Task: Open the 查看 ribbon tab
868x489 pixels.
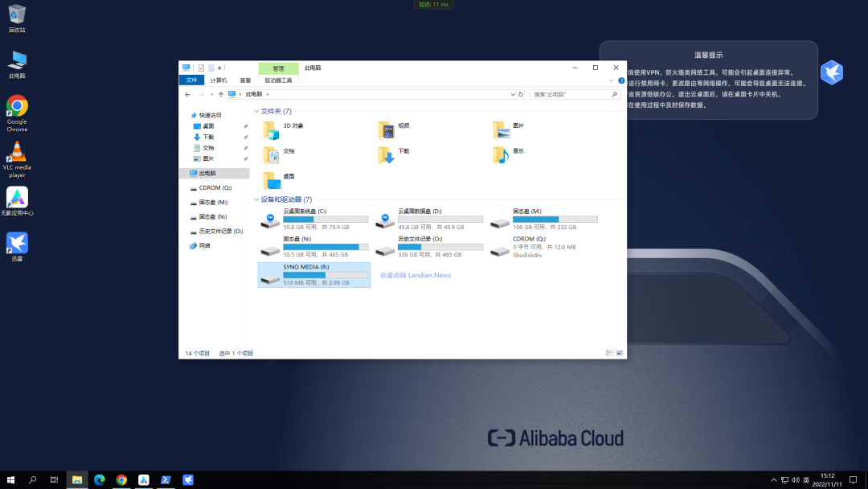Action: click(x=245, y=80)
